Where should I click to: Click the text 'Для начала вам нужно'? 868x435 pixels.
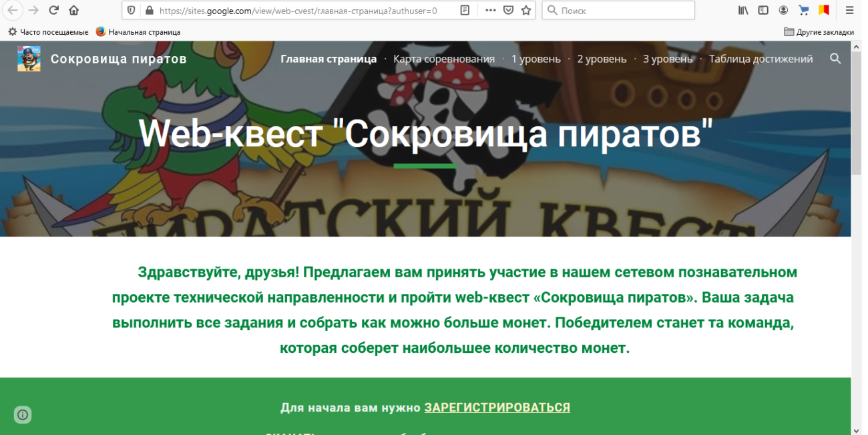coord(351,408)
